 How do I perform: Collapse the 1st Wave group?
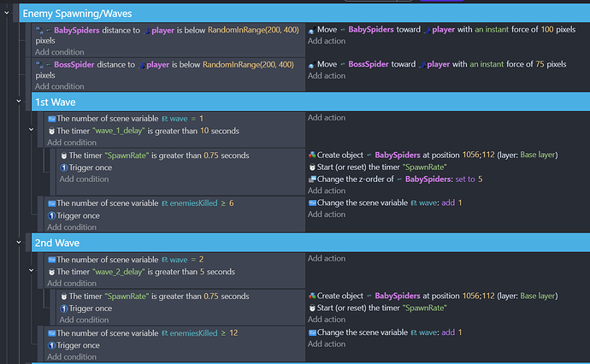(x=19, y=101)
